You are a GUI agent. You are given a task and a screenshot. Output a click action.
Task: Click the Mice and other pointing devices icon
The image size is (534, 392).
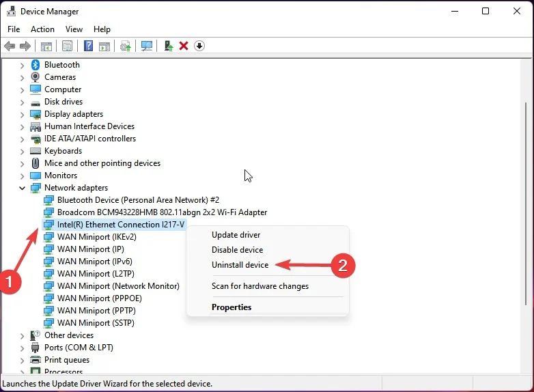(36, 163)
